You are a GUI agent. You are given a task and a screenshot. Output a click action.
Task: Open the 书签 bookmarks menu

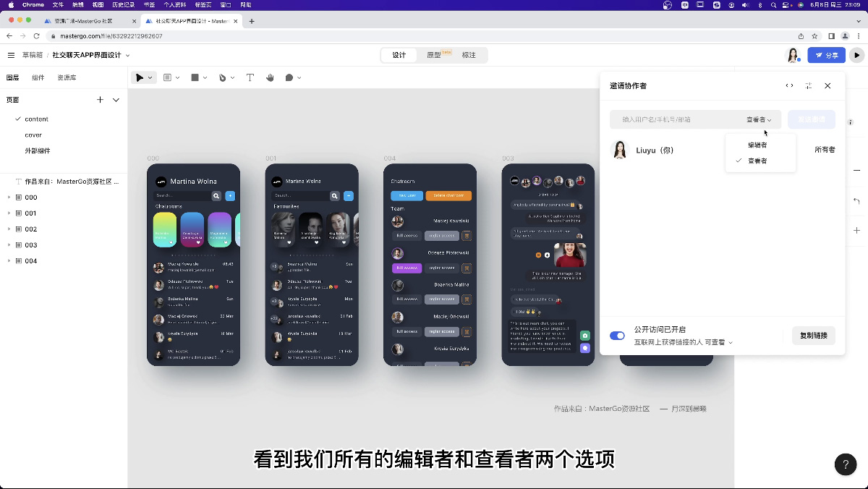(149, 4)
